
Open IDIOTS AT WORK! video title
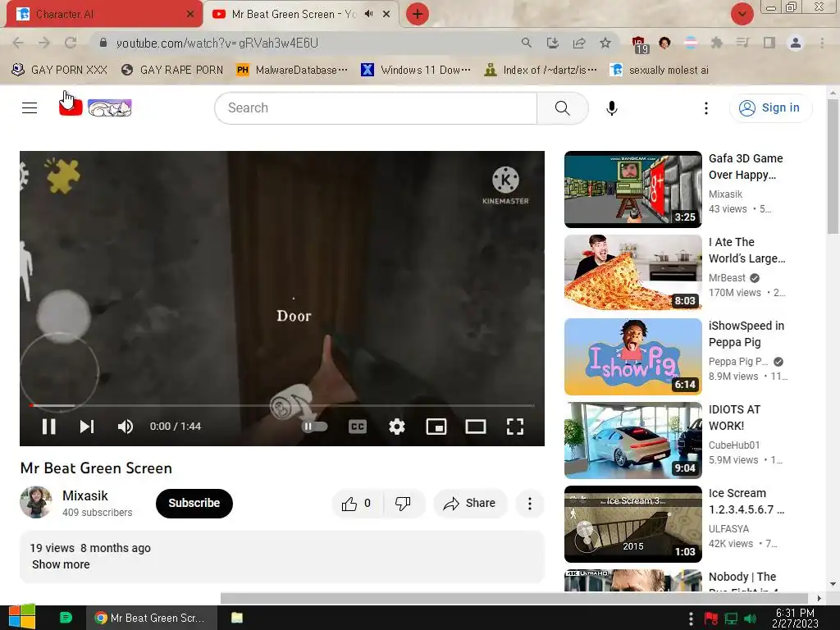click(x=734, y=418)
